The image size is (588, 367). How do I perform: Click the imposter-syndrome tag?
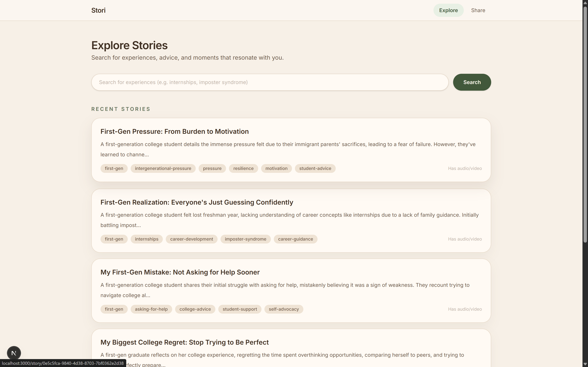click(245, 239)
